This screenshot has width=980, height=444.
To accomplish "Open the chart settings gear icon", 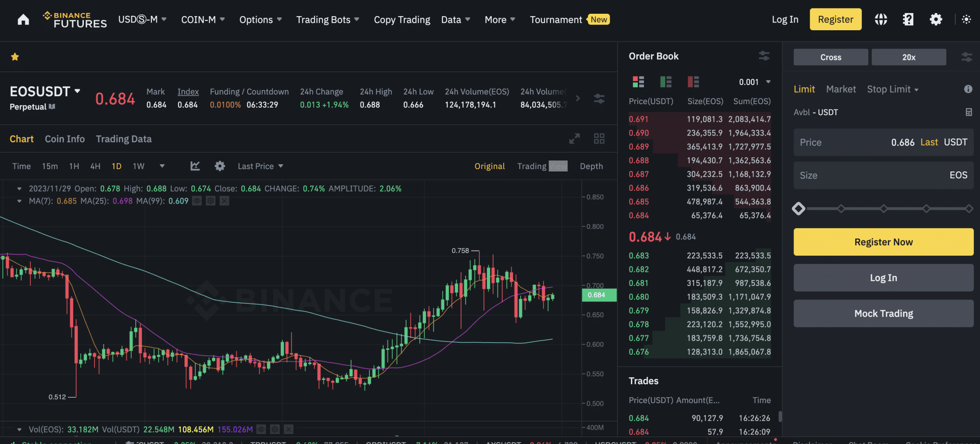I will (219, 165).
